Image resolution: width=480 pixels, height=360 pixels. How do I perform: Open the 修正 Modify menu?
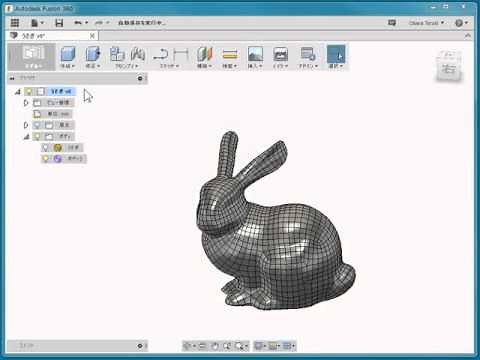[93, 66]
